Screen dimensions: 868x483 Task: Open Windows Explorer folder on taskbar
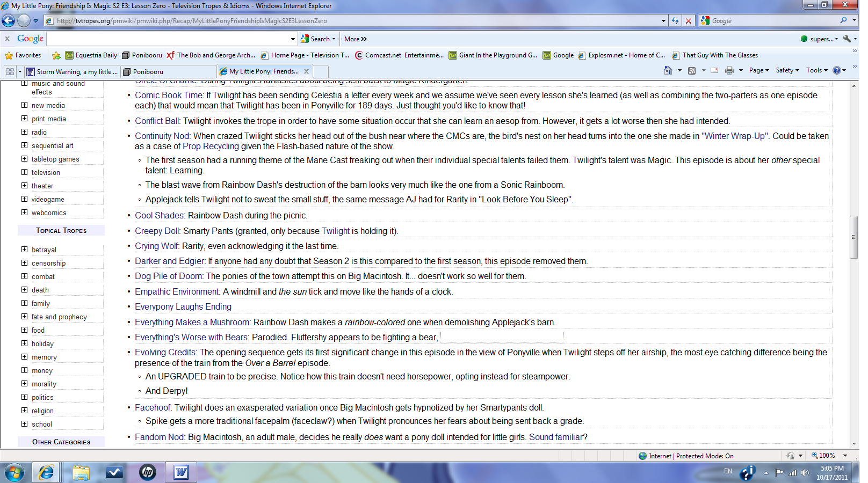click(x=81, y=472)
